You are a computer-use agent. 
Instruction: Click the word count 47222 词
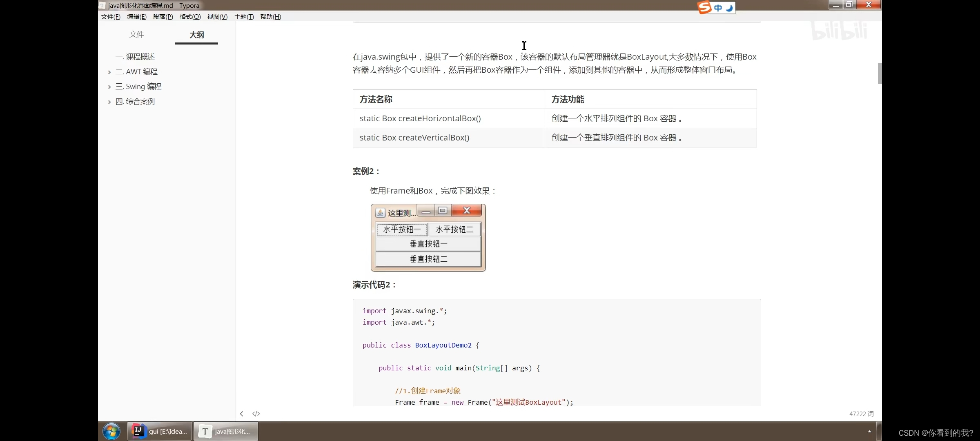(861, 414)
